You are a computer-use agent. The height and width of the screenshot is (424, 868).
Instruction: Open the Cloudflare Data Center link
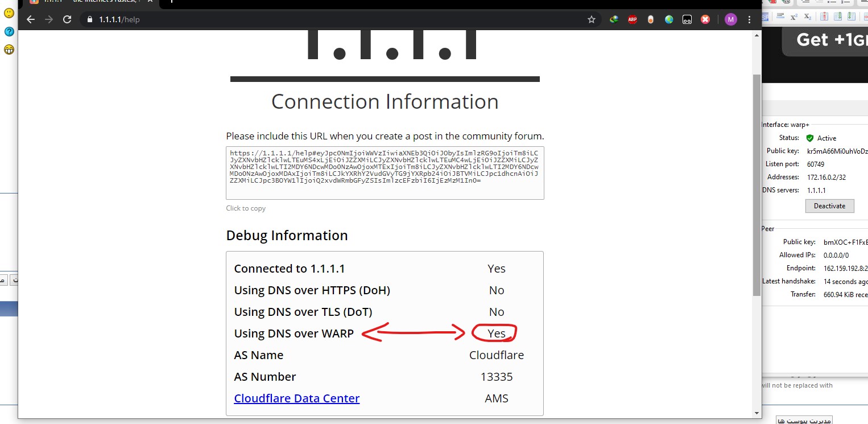[x=296, y=398]
